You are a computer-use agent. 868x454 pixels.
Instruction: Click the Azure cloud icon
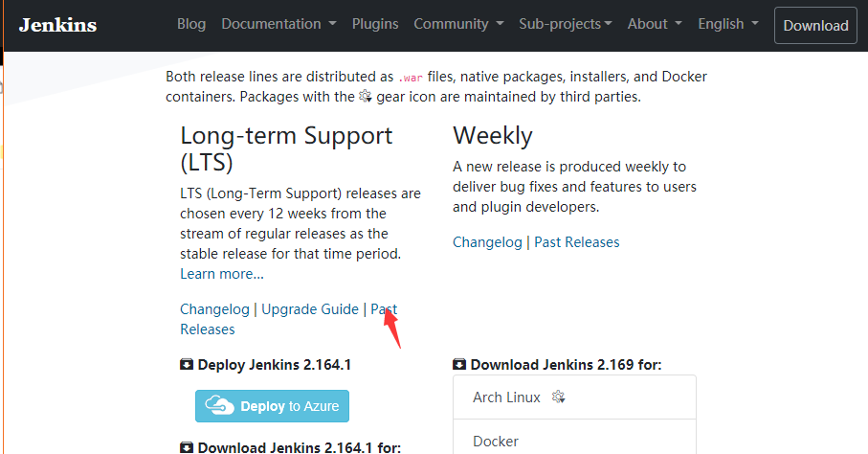coord(220,405)
